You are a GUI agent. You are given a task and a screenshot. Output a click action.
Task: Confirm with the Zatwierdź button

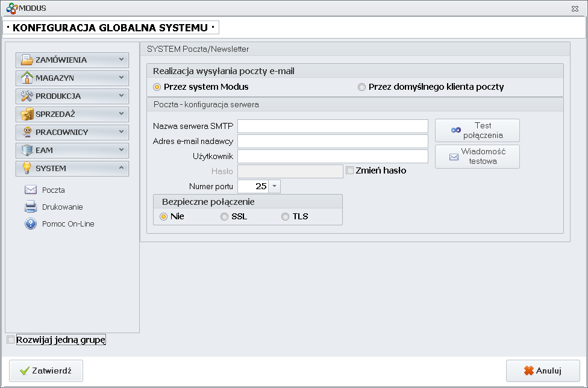[x=46, y=371]
